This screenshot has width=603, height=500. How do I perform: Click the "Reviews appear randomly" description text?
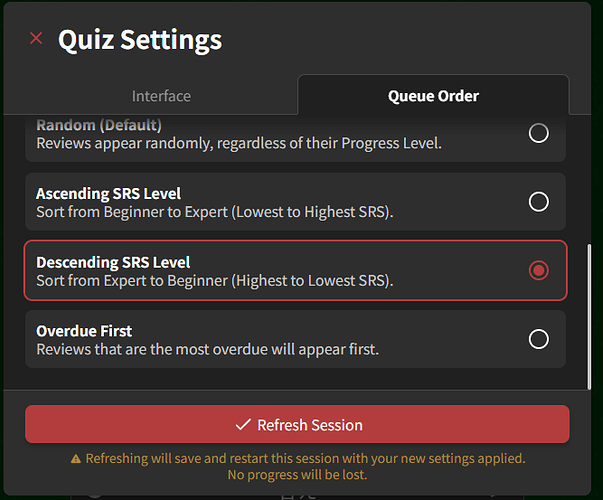pyautogui.click(x=238, y=143)
